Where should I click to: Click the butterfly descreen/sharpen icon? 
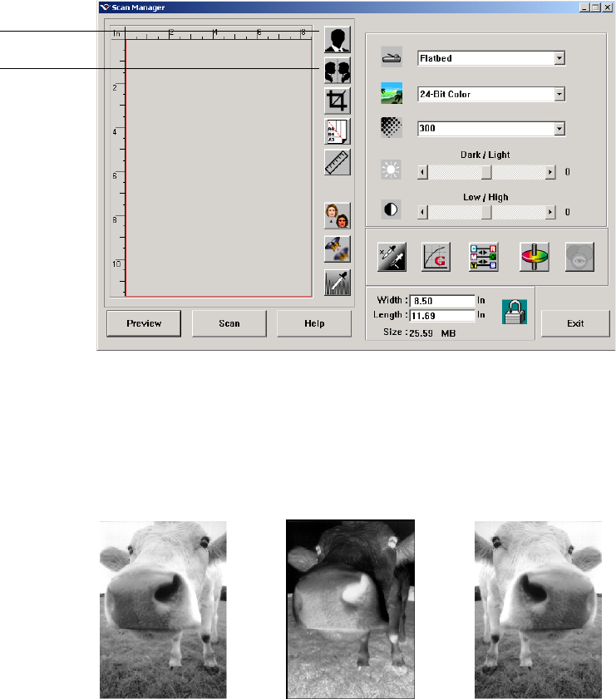point(338,249)
